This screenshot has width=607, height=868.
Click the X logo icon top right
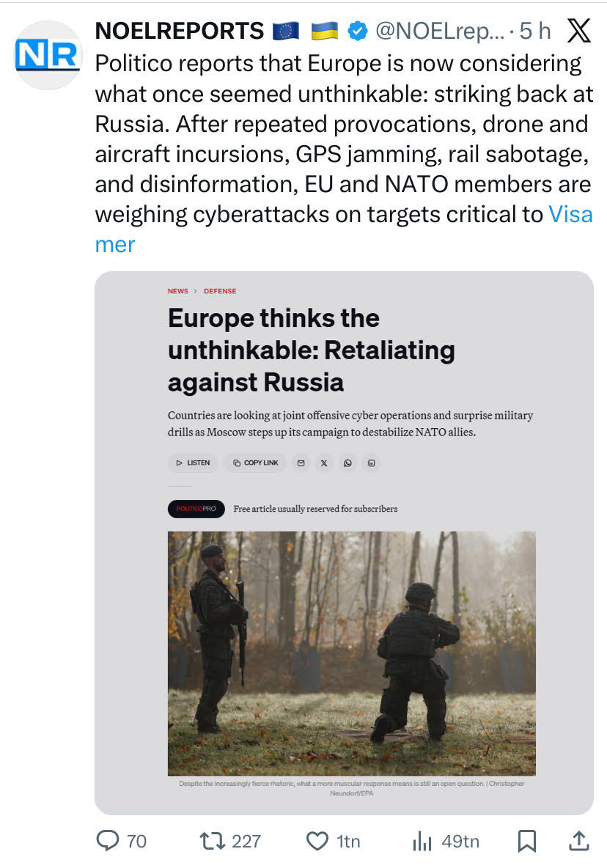579,31
